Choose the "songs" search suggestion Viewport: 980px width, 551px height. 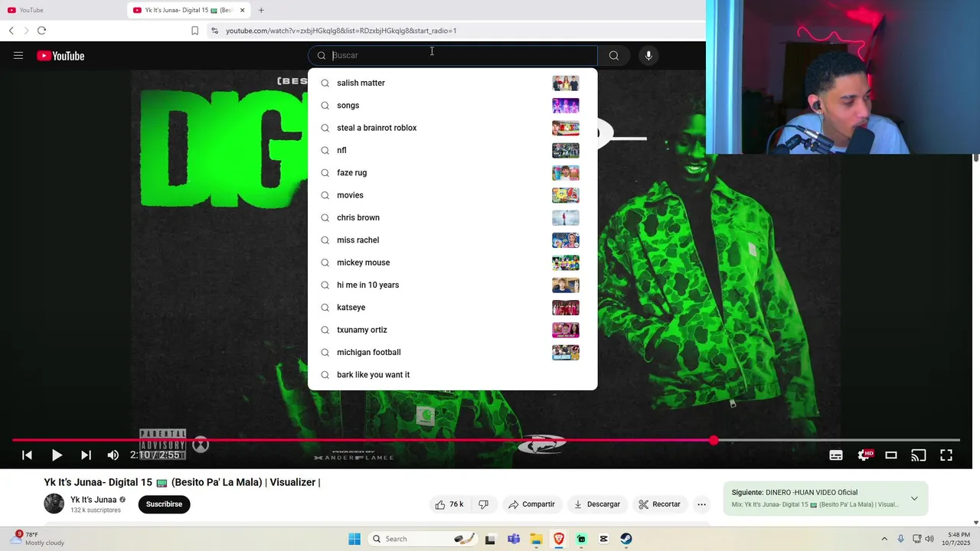[x=452, y=106]
